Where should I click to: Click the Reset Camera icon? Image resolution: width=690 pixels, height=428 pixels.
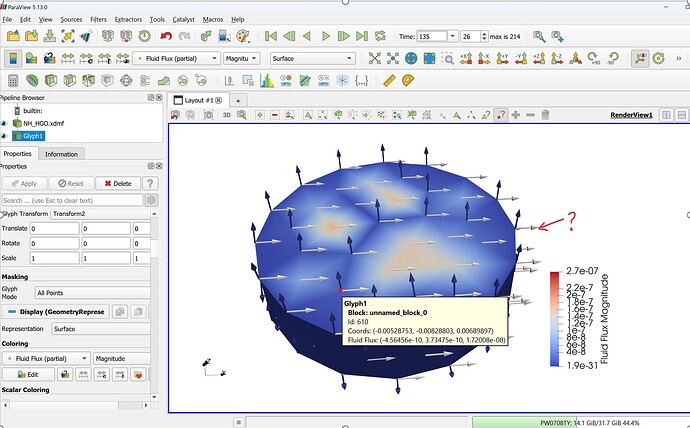click(374, 58)
